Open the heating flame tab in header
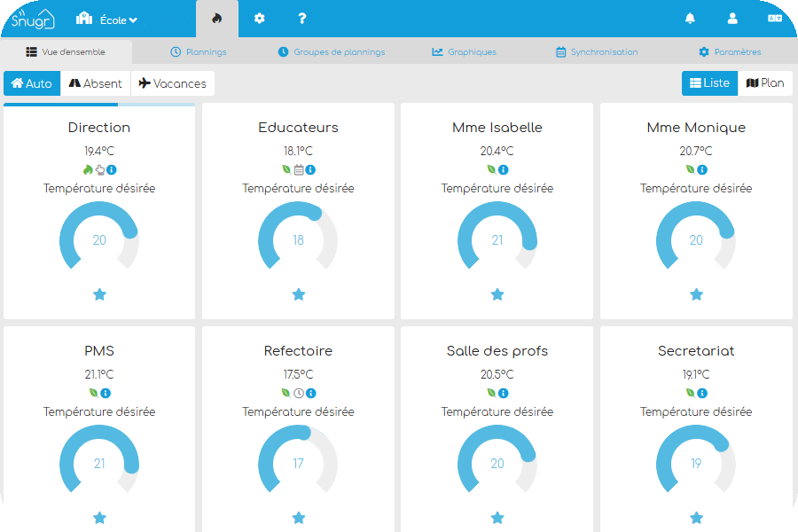This screenshot has height=532, width=798. click(217, 19)
